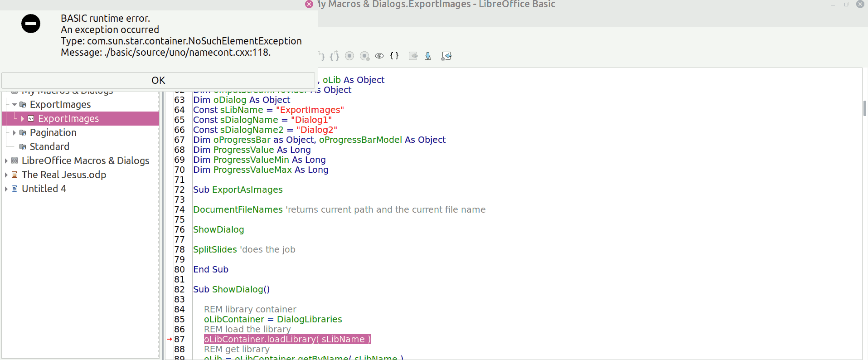Enable Watch with the eye icon

point(379,56)
